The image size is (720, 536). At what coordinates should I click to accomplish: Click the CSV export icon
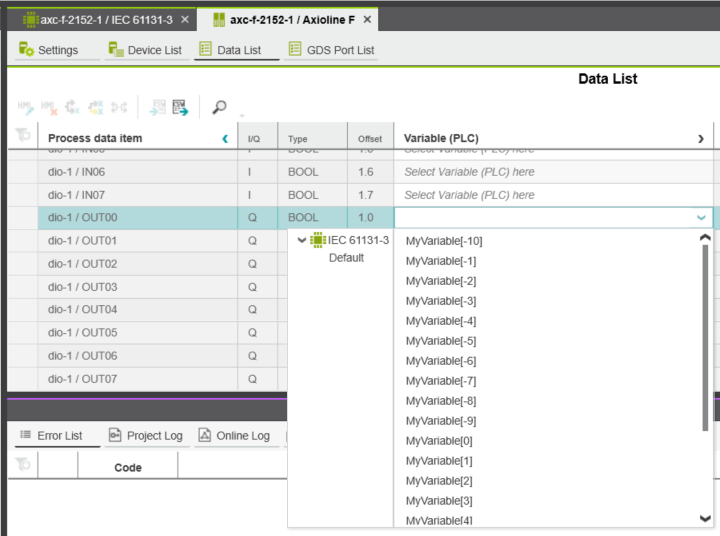click(x=180, y=107)
